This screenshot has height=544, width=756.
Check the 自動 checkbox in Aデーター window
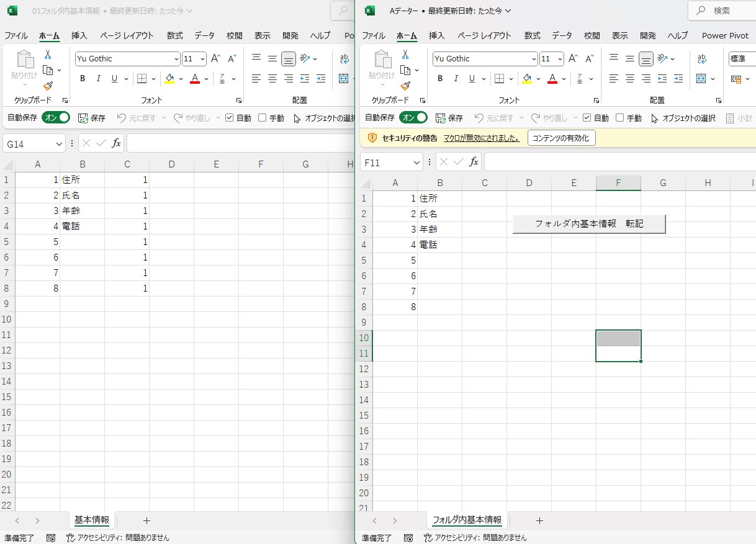tap(587, 117)
